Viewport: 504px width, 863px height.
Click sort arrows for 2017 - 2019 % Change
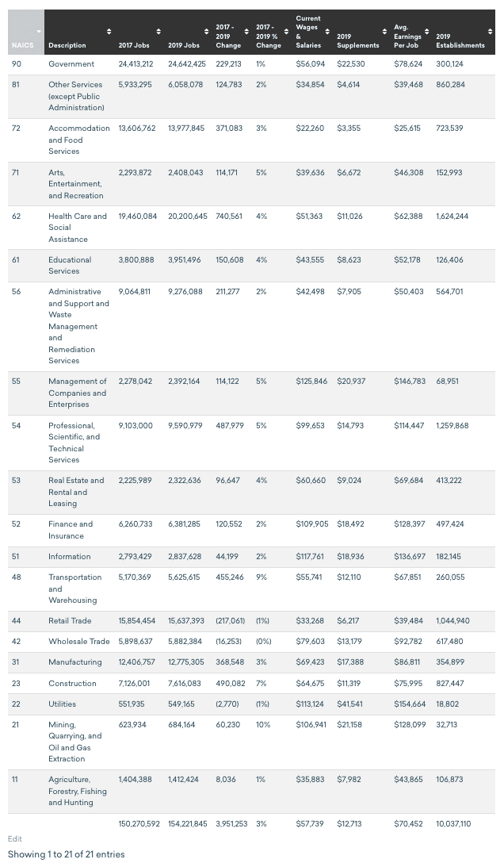(x=286, y=31)
